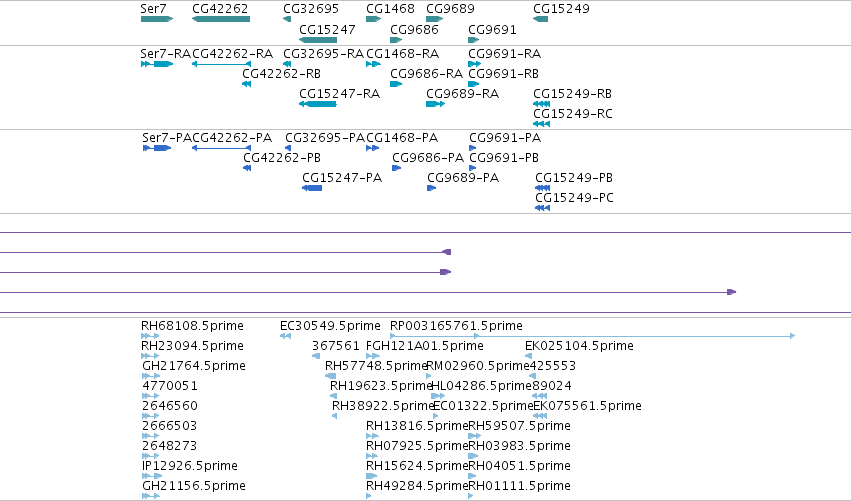Select the CG32695 gene label
This screenshot has height=501, width=851.
point(311,9)
